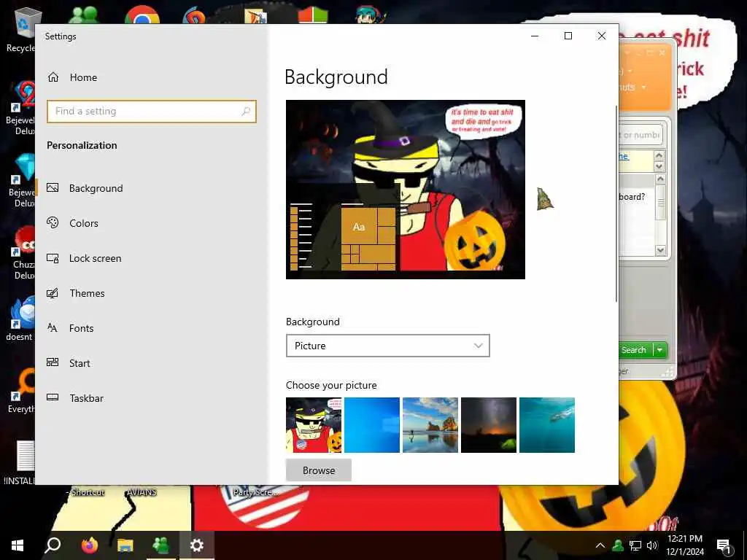Select the beach rocks wallpaper thumbnail
The width and height of the screenshot is (747, 560).
coord(430,425)
